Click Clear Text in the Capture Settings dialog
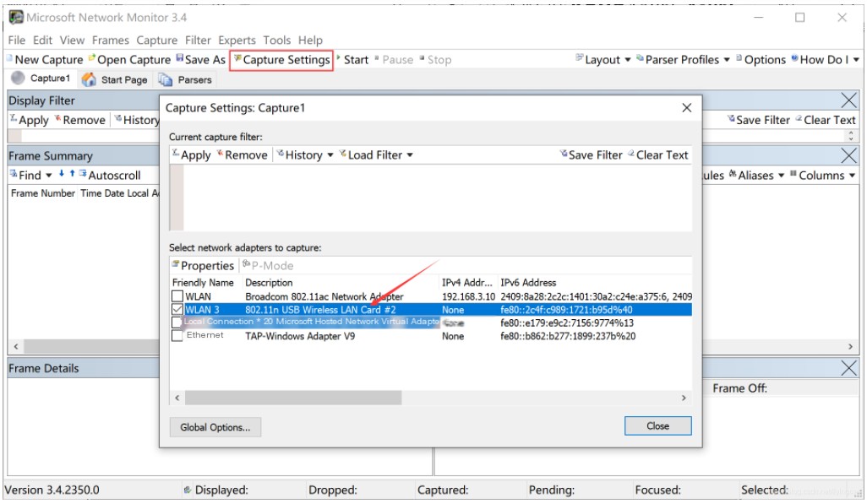Image resolution: width=867 pixels, height=504 pixels. coord(658,154)
